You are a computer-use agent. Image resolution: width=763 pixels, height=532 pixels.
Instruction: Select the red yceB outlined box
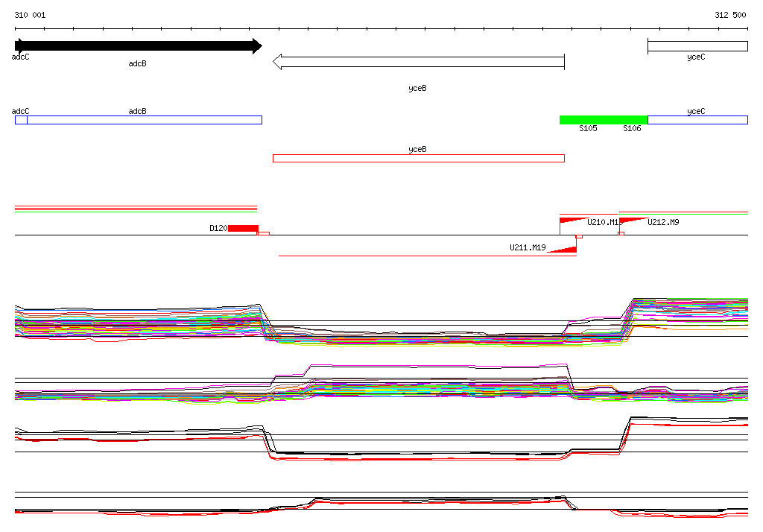419,158
